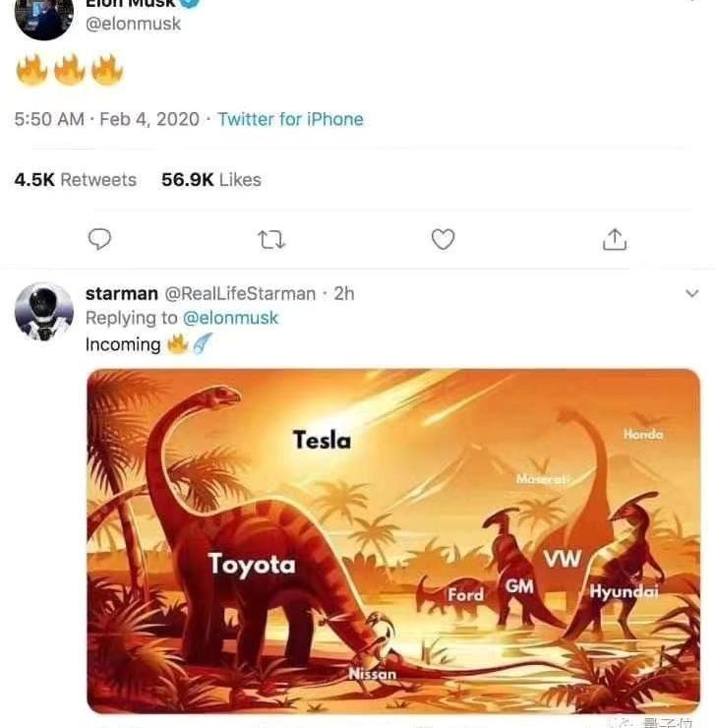
Task: Like the tweet with the heart icon
Action: click(x=443, y=239)
